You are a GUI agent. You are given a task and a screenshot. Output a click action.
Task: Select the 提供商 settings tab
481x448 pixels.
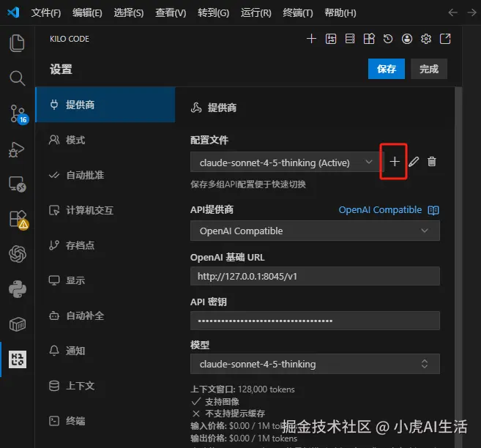[105, 105]
